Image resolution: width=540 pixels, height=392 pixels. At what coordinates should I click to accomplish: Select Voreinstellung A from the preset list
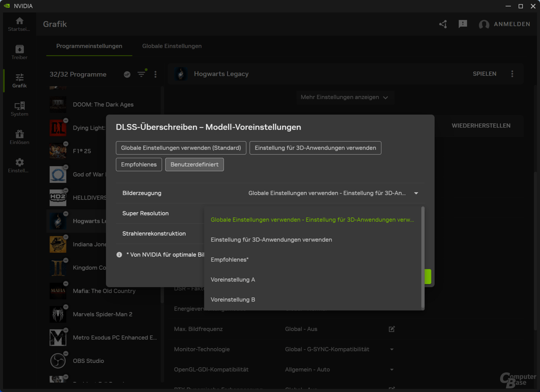tap(233, 279)
